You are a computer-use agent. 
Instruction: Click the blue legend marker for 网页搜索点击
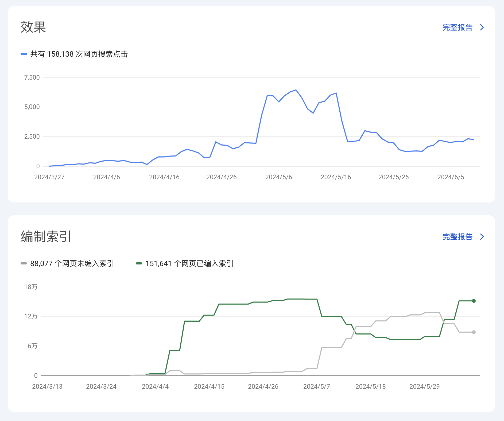pyautogui.click(x=24, y=54)
